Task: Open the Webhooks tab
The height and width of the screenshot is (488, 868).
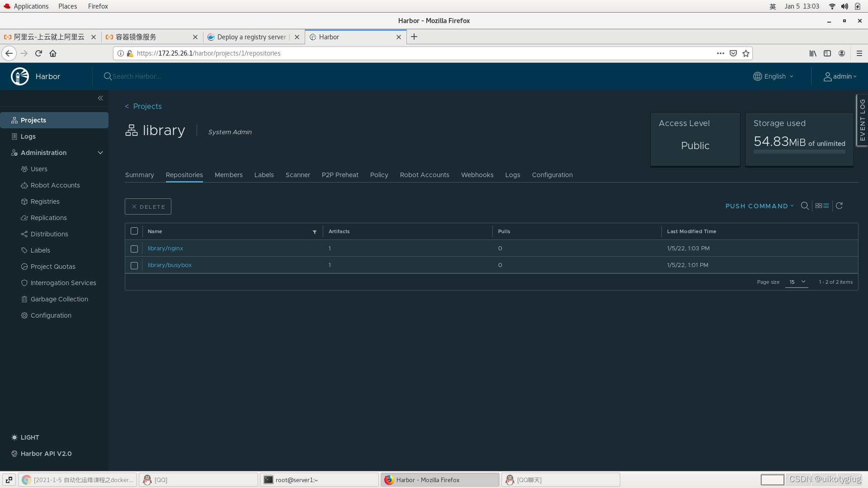Action: (x=477, y=175)
